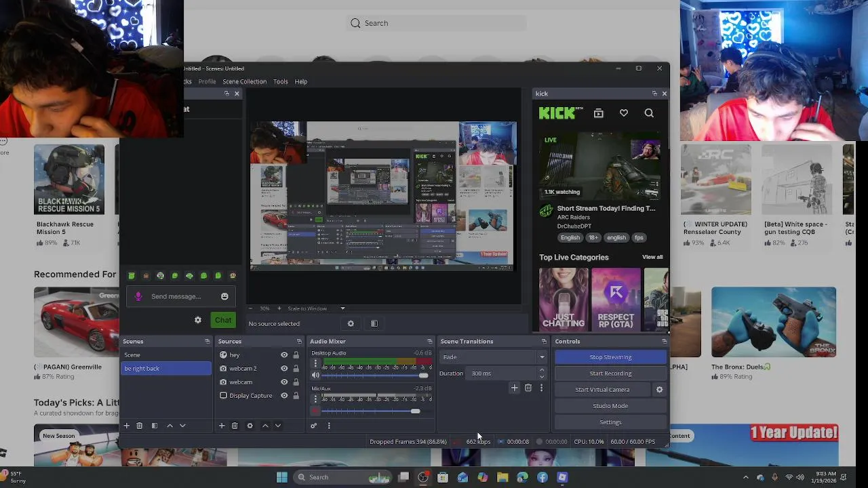Screen dimensions: 868x488
Task: Select the Scene item in Scenes list
Action: tap(166, 355)
